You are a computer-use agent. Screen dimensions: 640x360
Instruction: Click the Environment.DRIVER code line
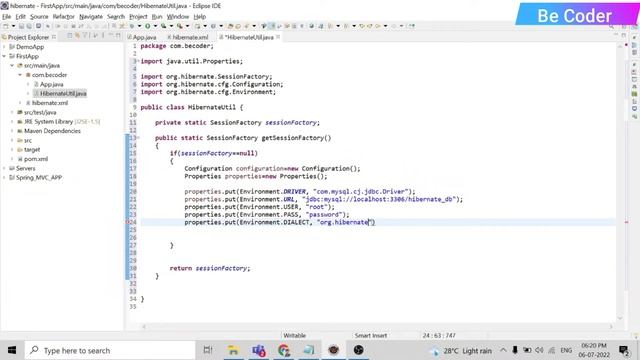[300, 192]
